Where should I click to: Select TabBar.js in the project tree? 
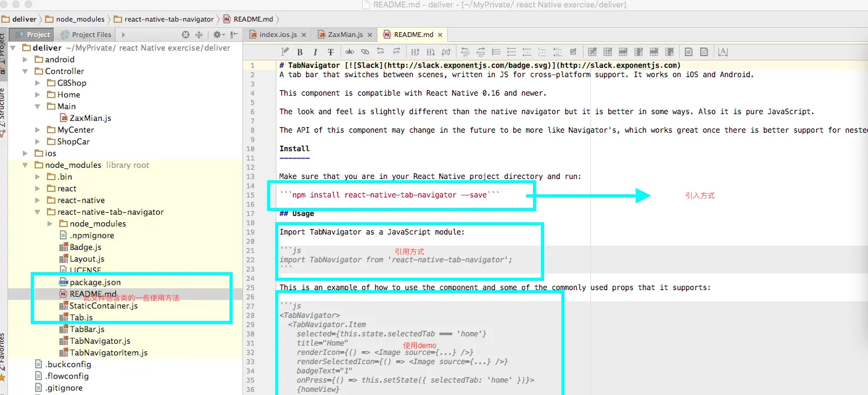pyautogui.click(x=82, y=330)
